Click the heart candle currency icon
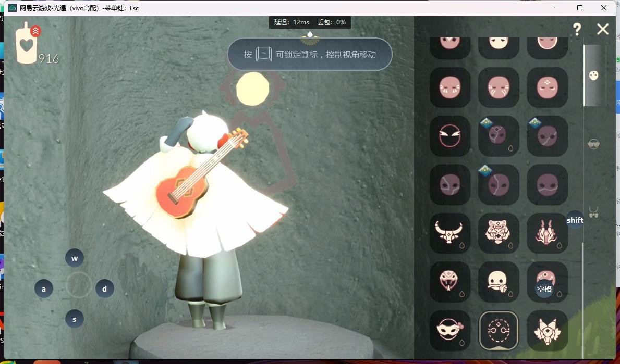Image resolution: width=620 pixels, height=364 pixels. click(x=27, y=43)
